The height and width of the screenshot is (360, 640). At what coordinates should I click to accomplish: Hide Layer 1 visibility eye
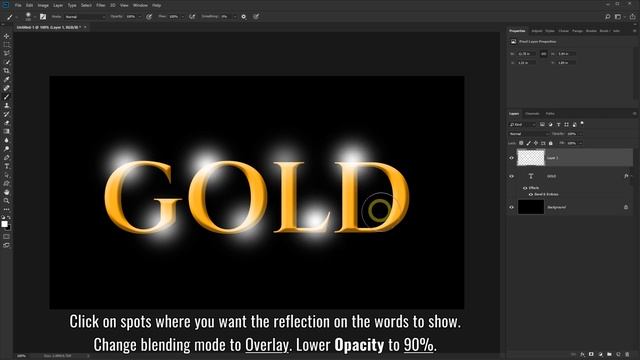click(x=511, y=158)
